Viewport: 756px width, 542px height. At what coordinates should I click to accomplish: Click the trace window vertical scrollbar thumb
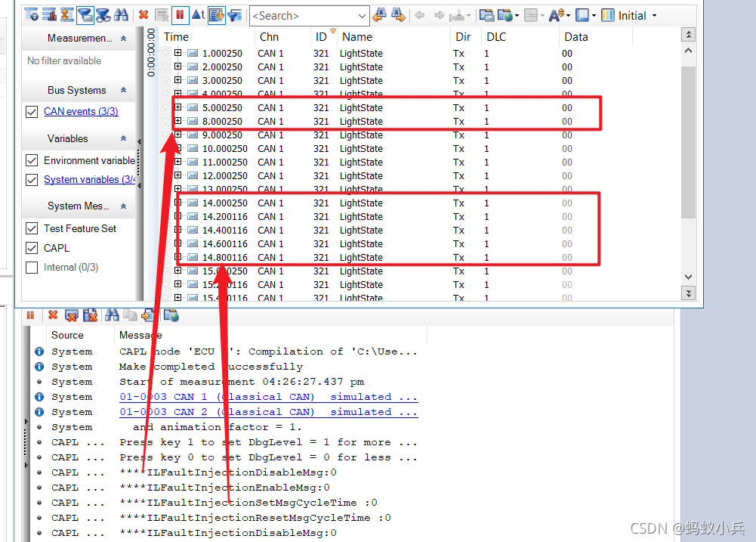[689, 142]
